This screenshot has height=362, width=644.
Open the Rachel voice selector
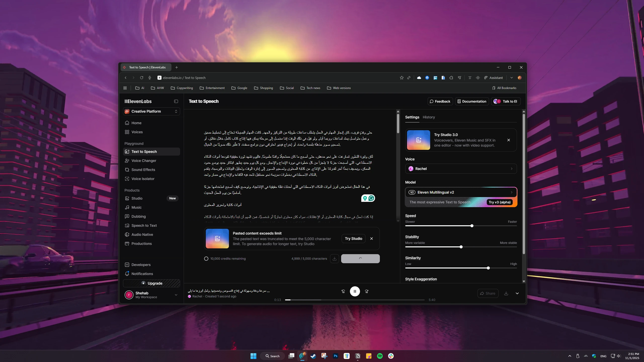(x=461, y=169)
